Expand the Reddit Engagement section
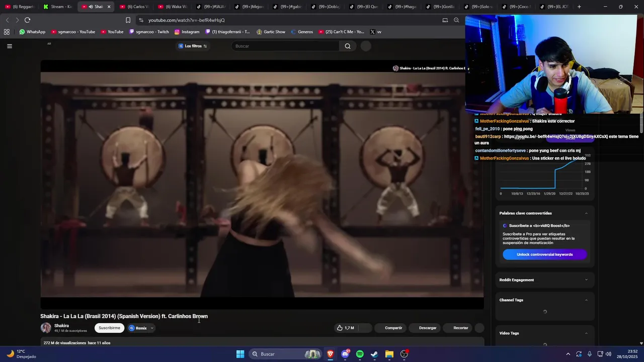 point(586,280)
